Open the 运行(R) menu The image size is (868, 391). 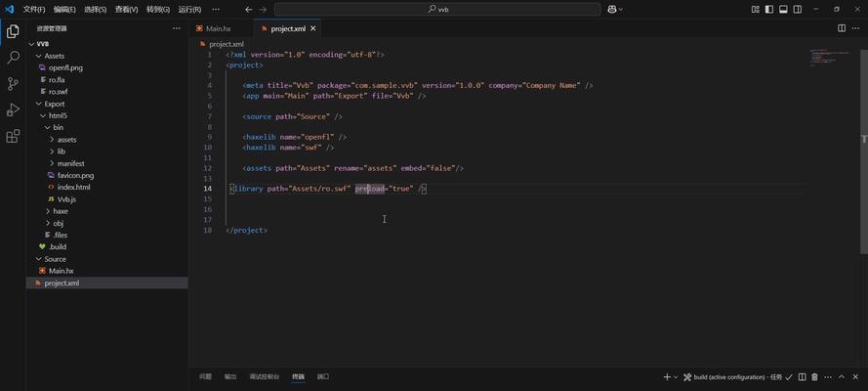pyautogui.click(x=189, y=10)
